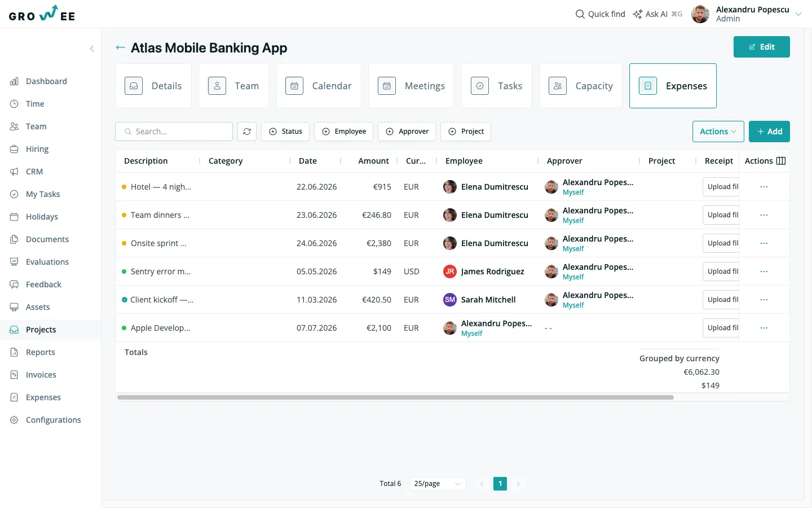Switch to the Capacity tab
The width and height of the screenshot is (812, 508).
581,86
